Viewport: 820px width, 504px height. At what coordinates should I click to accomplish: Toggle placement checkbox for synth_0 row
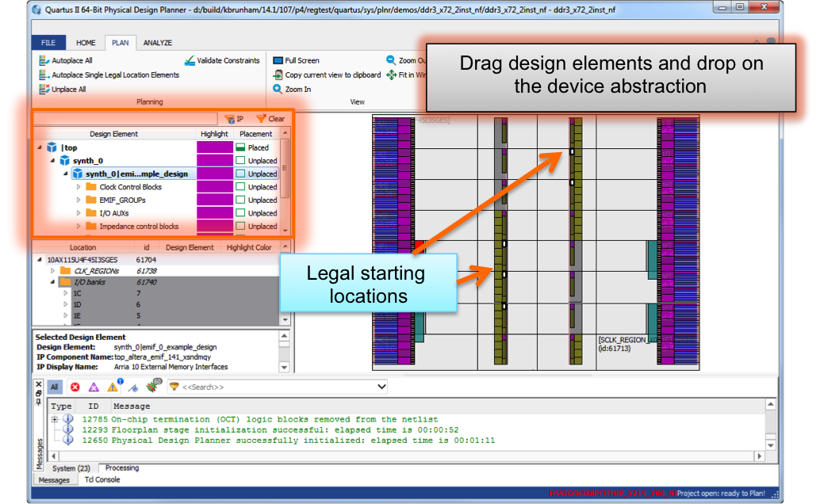coord(240,161)
